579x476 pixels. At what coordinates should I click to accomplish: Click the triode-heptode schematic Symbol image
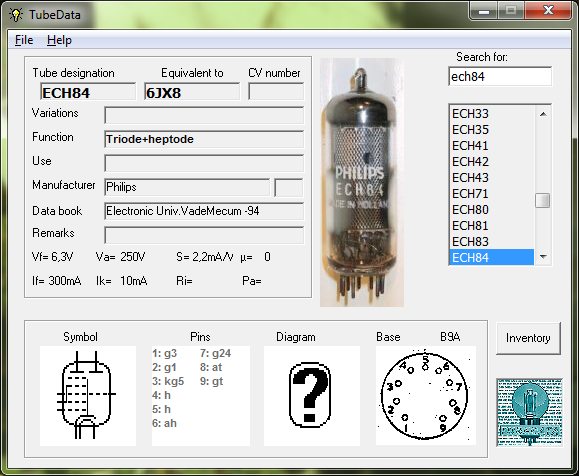click(x=88, y=396)
